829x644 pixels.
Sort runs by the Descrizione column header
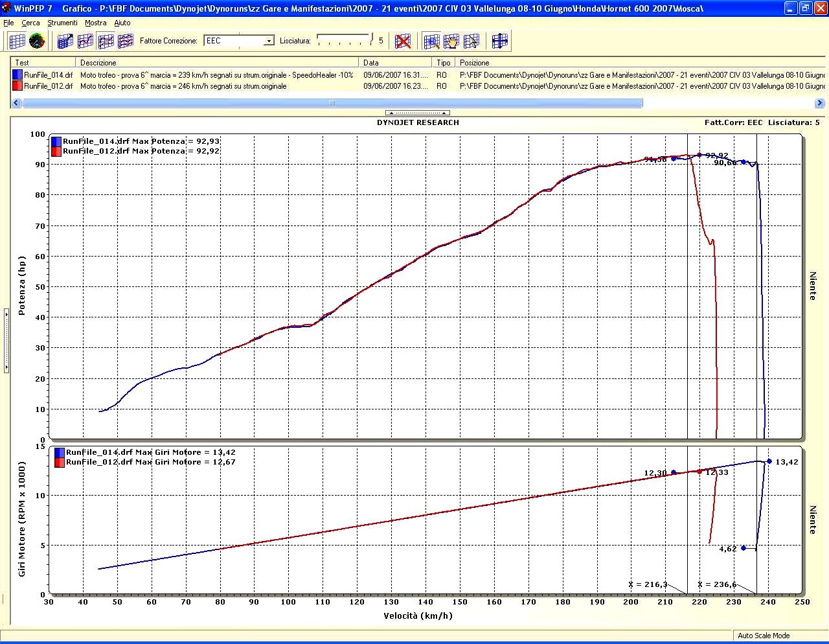[217, 63]
